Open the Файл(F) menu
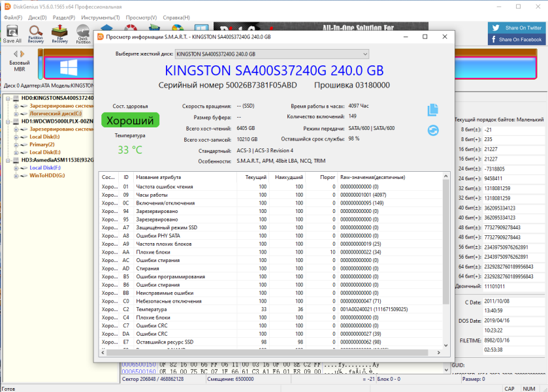The height and width of the screenshot is (392, 548). (x=13, y=18)
